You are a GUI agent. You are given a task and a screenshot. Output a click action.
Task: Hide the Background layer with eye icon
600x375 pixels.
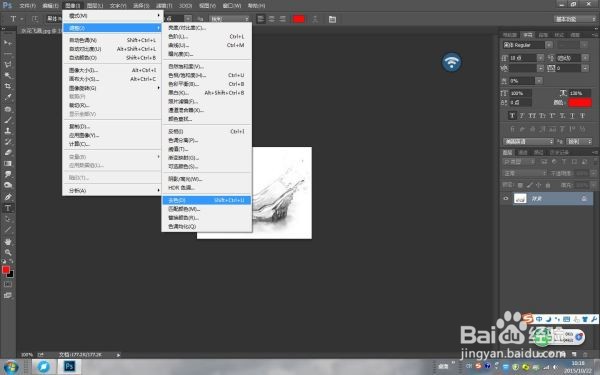(x=506, y=199)
